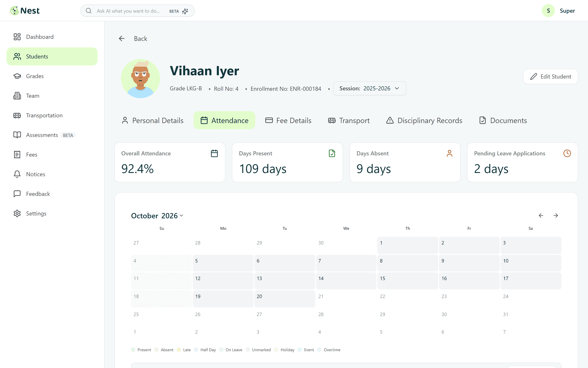Switch to Fee Details tab

tap(288, 120)
